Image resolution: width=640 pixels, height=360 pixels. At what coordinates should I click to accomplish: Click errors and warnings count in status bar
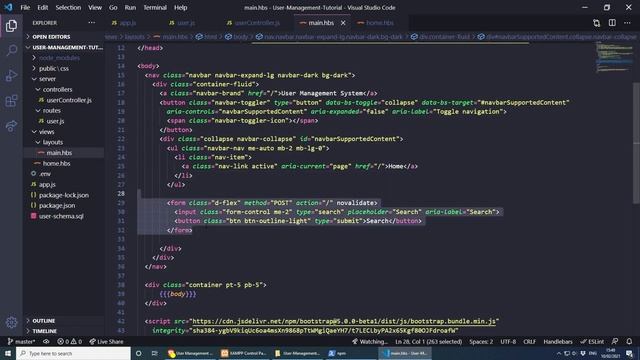click(x=69, y=341)
